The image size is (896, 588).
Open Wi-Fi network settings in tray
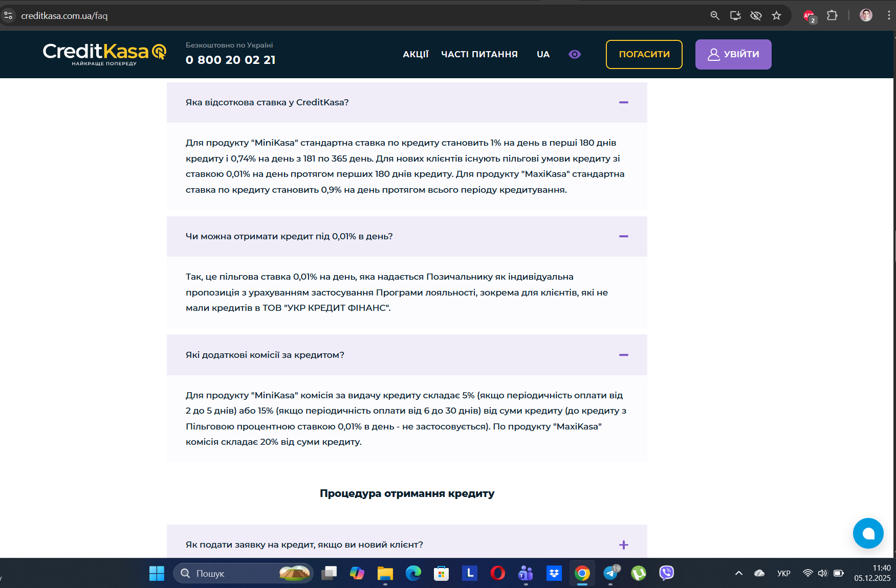tap(807, 573)
